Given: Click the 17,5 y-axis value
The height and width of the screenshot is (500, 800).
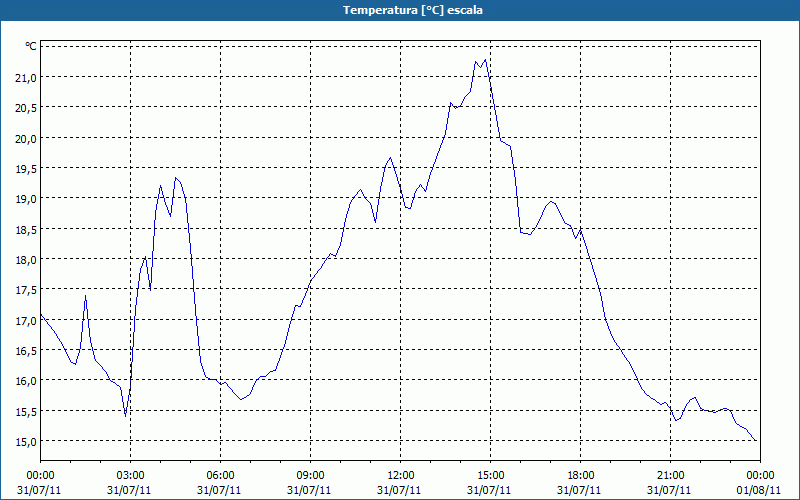Looking at the screenshot, I should pos(26,289).
